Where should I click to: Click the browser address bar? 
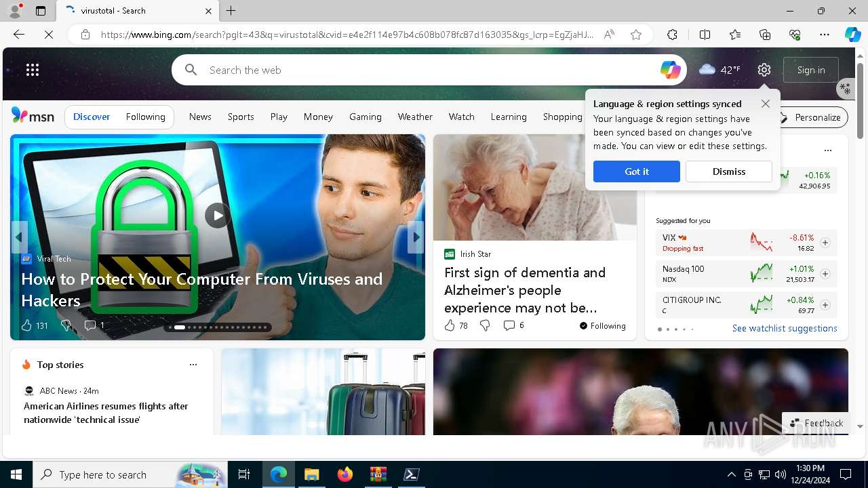coord(346,35)
